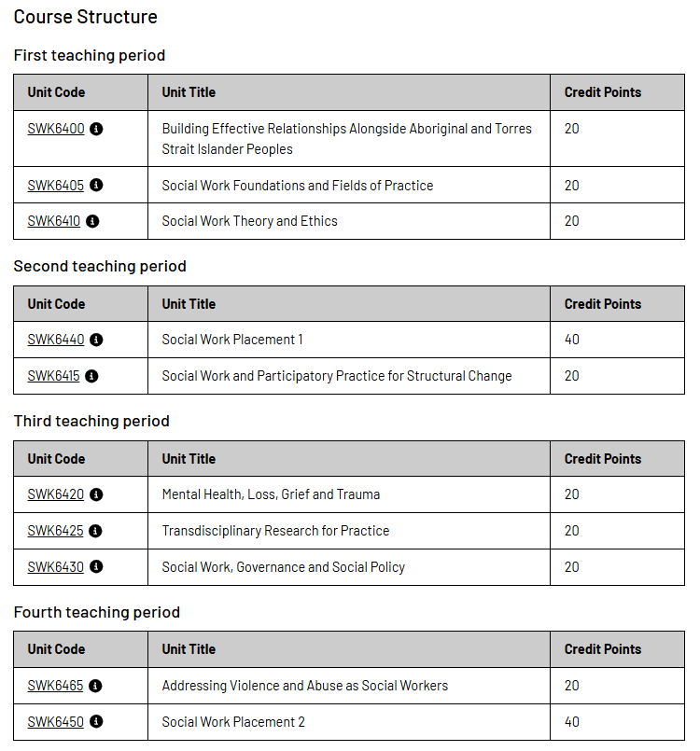The image size is (700, 751).
Task: Open the SWK6420 unit link
Action: (x=56, y=494)
